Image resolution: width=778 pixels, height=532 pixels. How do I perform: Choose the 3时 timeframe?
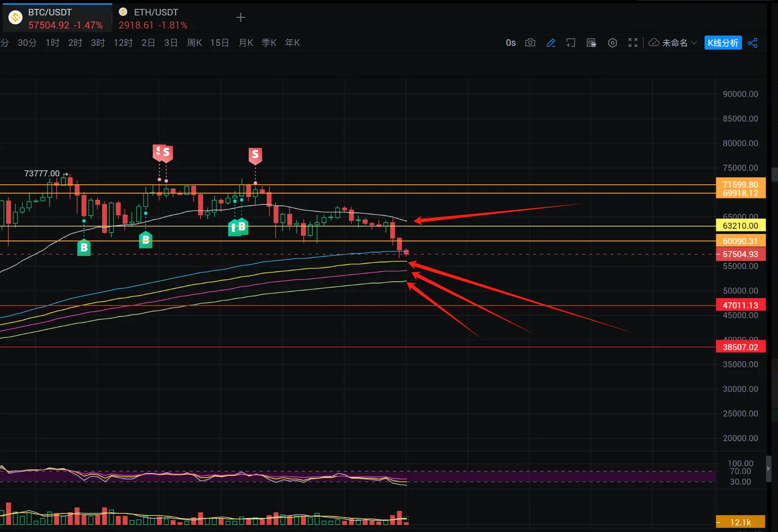pos(98,43)
